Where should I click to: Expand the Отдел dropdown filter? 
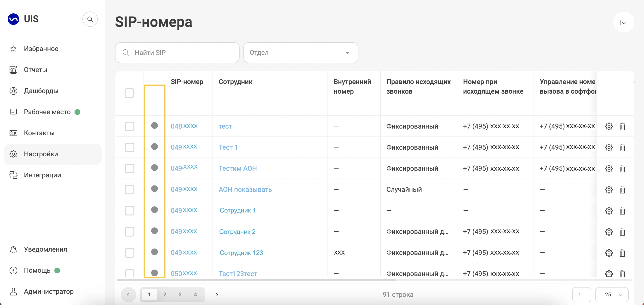coord(300,53)
